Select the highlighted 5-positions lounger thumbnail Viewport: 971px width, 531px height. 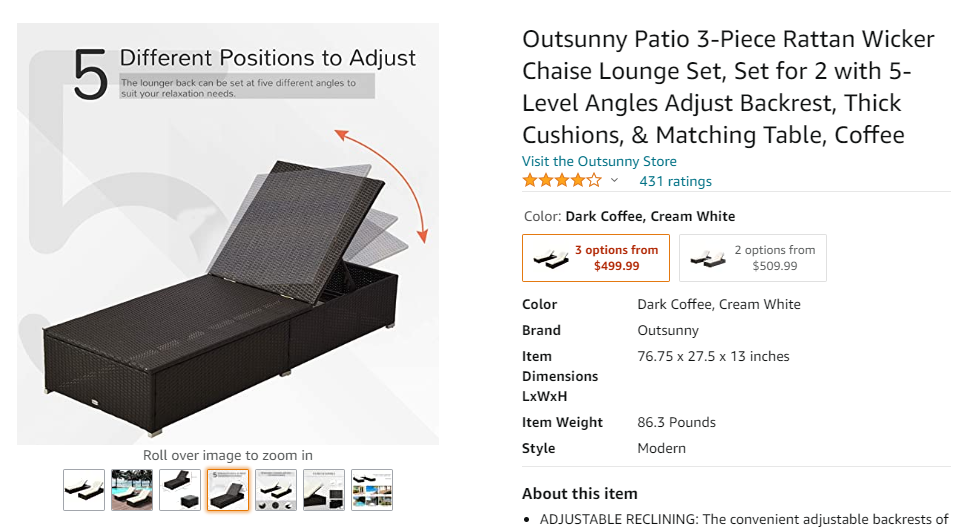point(228,490)
